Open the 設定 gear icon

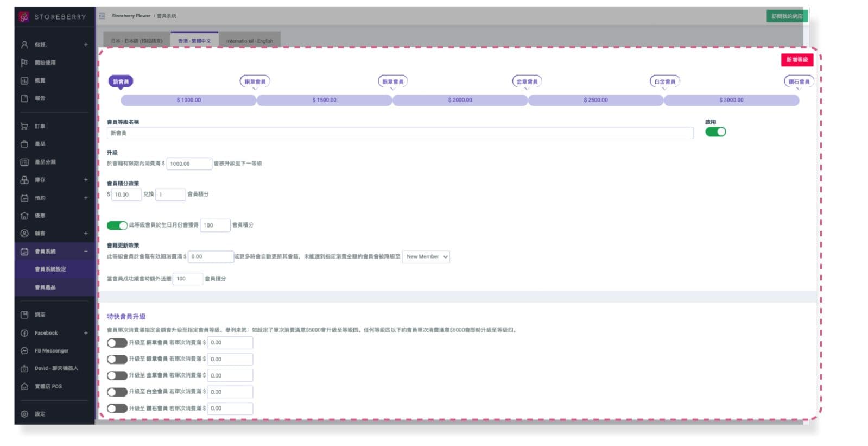pos(24,414)
